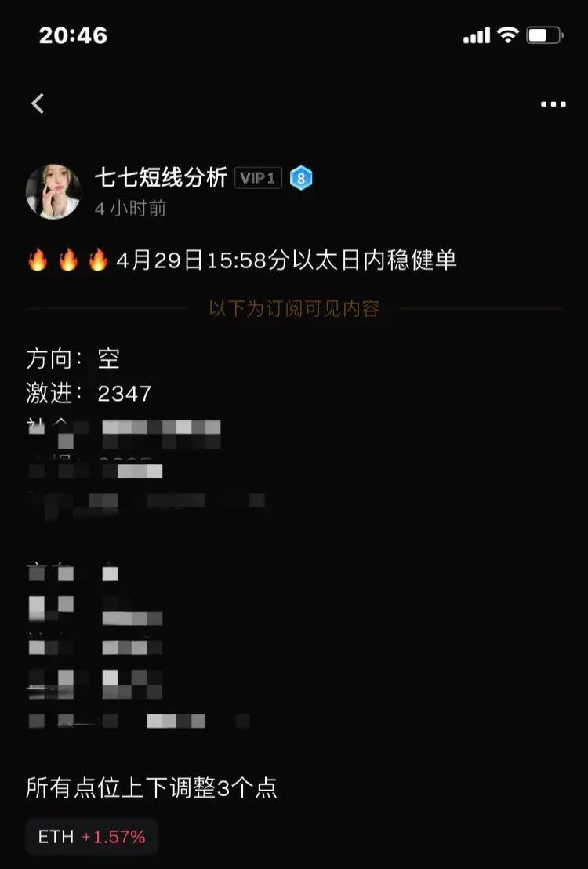Open the author's profile avatar
This screenshot has height=869, width=588.
click(54, 191)
